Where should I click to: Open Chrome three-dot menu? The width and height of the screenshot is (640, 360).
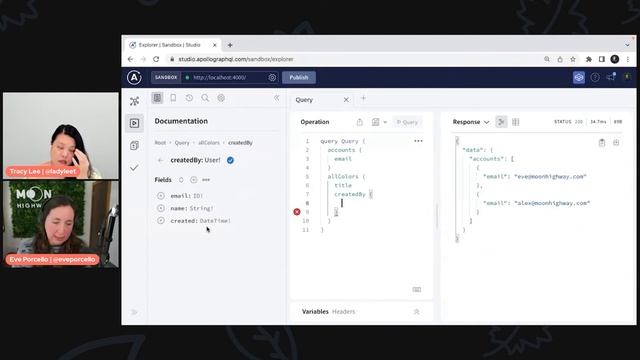tap(628, 59)
